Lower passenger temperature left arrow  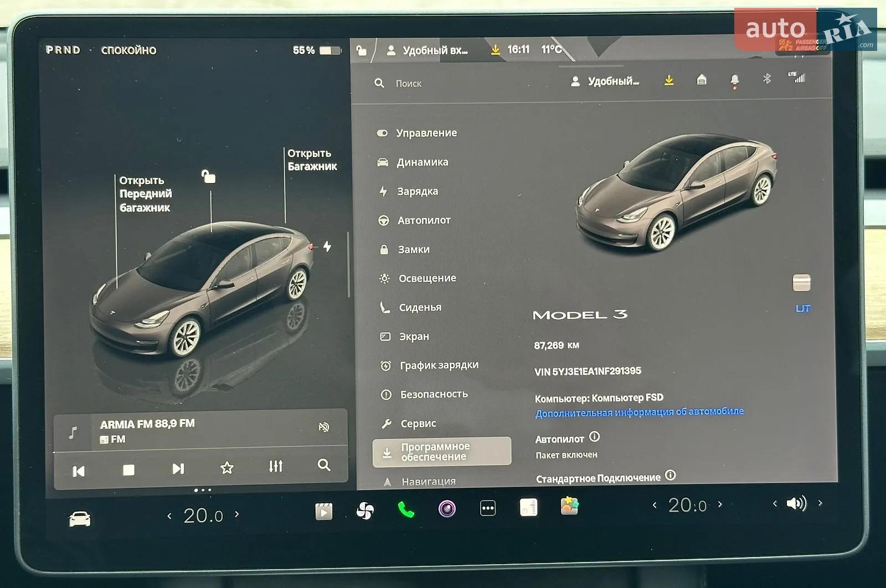[655, 505]
